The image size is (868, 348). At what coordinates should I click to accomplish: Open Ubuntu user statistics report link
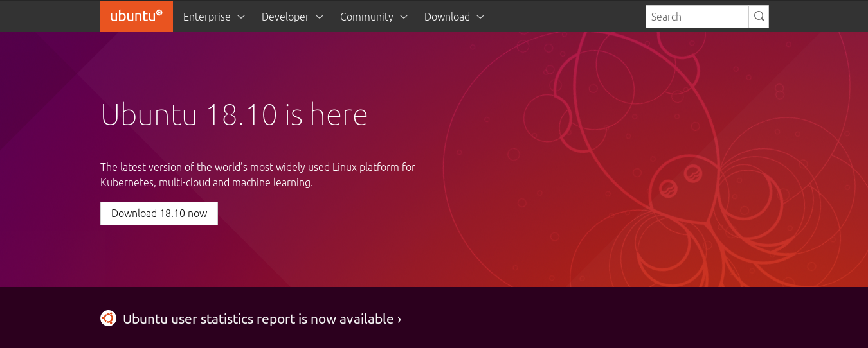(x=262, y=318)
